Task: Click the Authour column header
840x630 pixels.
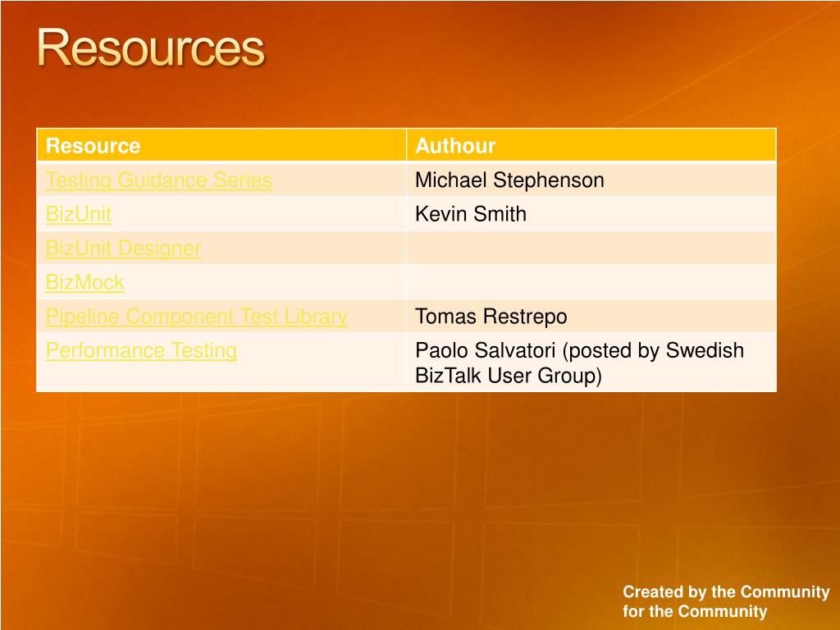Action: click(x=591, y=145)
